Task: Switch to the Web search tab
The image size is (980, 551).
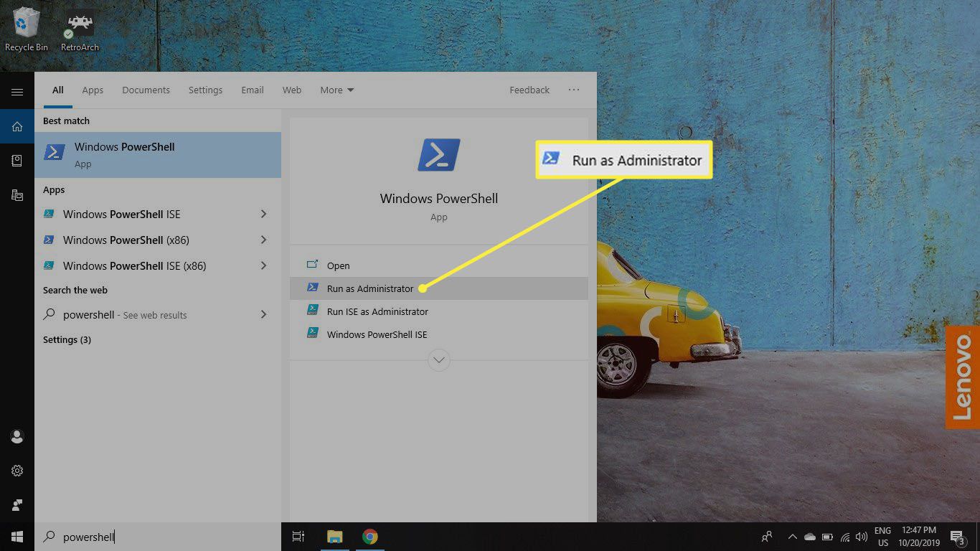Action: click(292, 90)
